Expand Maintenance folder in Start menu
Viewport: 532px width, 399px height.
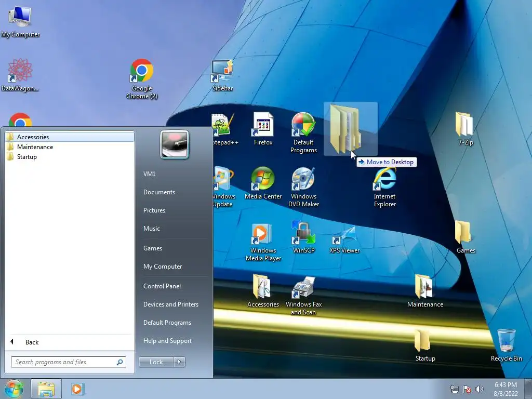(70, 147)
